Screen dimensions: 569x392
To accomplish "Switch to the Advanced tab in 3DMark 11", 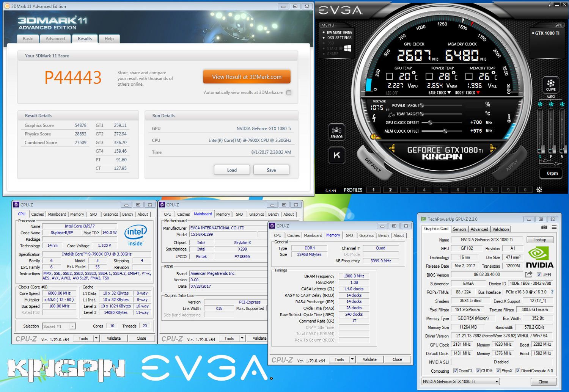I will click(x=55, y=39).
